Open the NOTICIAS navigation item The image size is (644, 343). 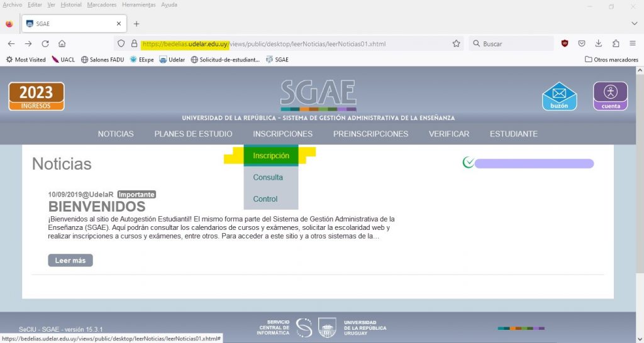click(x=116, y=134)
